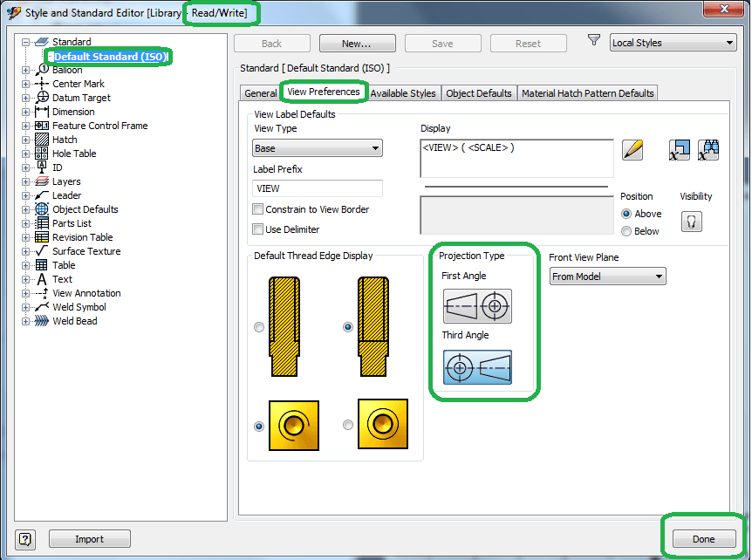Toggle the Visibility light bulb button
Viewport: 752px width, 560px height.
[690, 222]
